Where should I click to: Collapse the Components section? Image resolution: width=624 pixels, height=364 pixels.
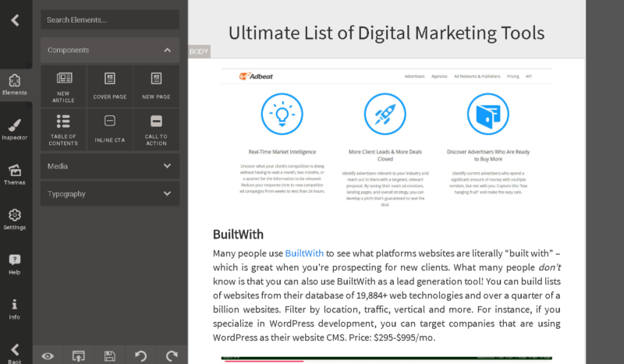point(110,50)
